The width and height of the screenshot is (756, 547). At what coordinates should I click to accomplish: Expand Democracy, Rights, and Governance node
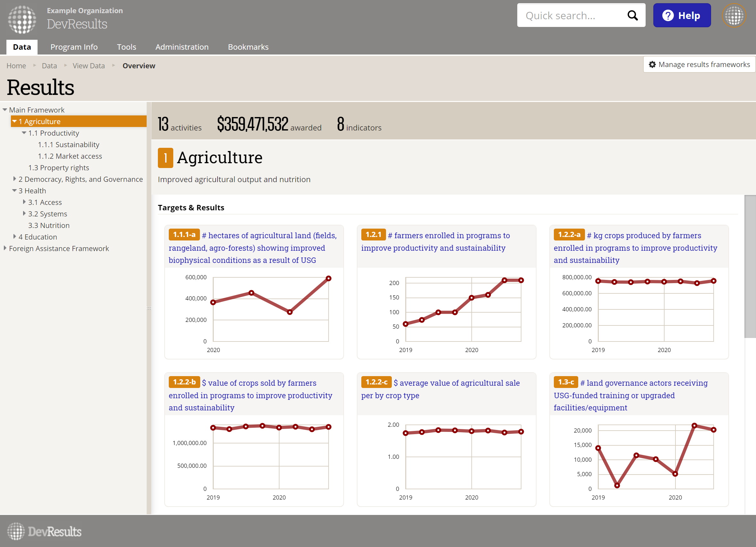14,179
